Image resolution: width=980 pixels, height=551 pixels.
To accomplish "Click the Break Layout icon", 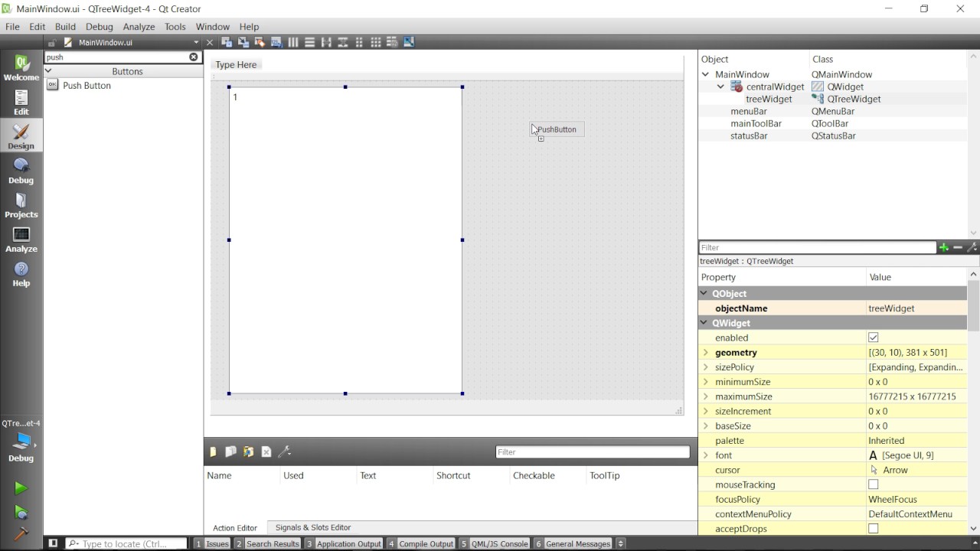I will 392,42.
